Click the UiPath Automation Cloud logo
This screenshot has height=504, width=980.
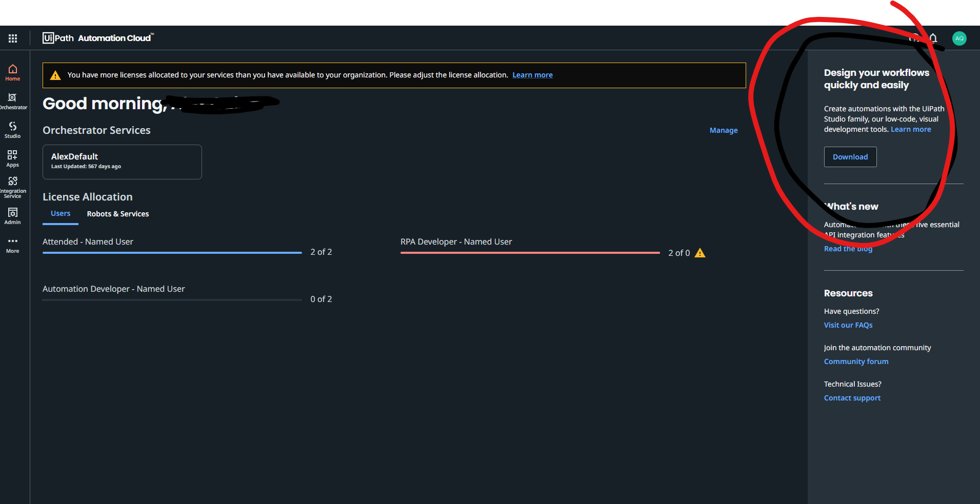(x=98, y=38)
